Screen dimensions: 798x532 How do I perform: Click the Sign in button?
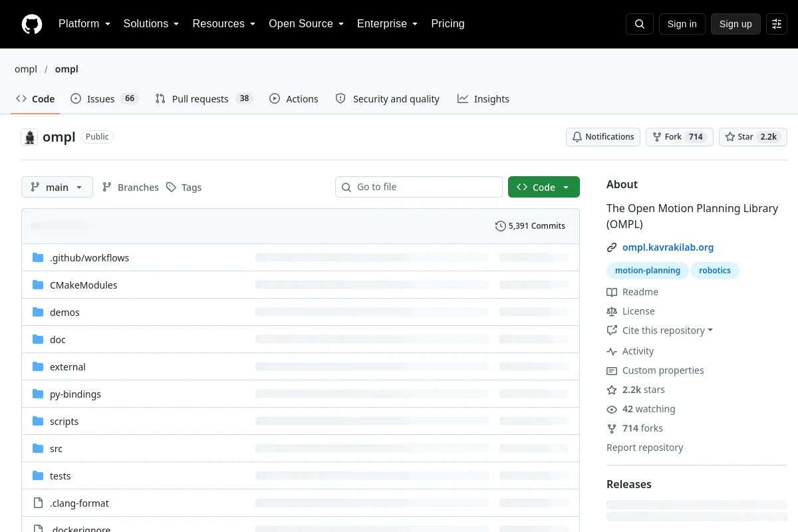pos(682,24)
